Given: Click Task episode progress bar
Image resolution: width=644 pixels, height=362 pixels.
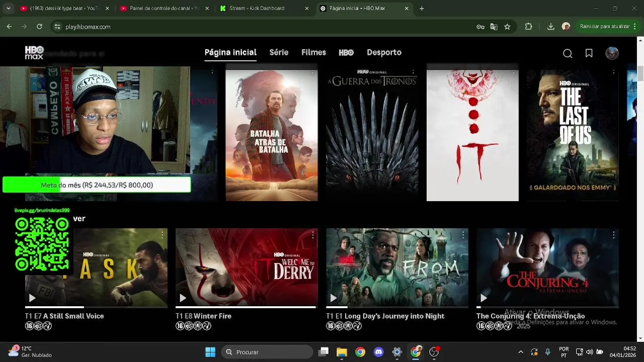Looking at the screenshot, I should tap(96, 307).
